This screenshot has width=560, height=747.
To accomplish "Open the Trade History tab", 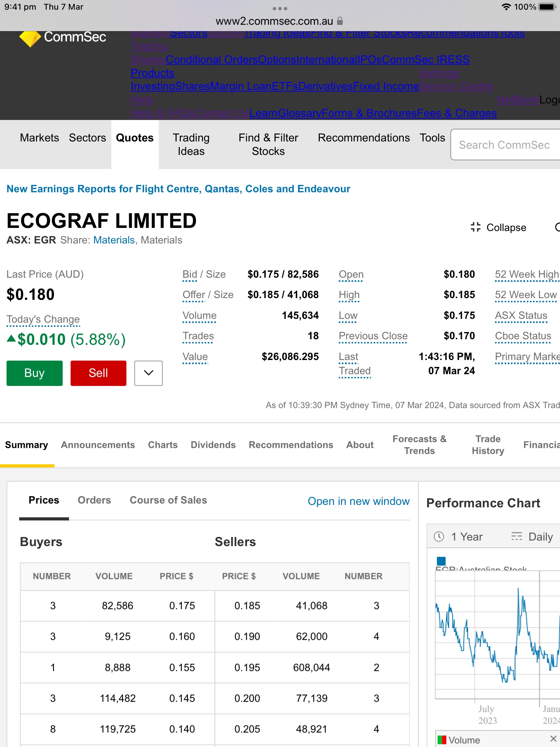I will [x=488, y=445].
